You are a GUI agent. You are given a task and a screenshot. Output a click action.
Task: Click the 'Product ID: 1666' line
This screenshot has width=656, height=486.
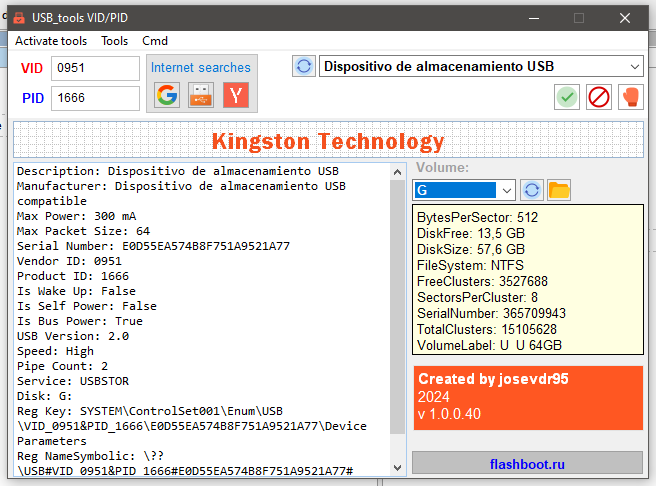coord(73,276)
